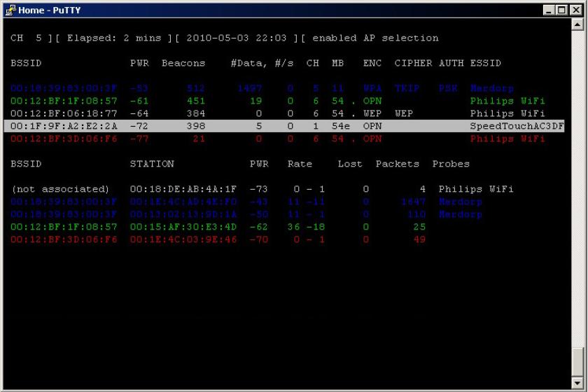This screenshot has width=588, height=392.
Task: Click the 'AUTH' column header
Action: coord(451,64)
